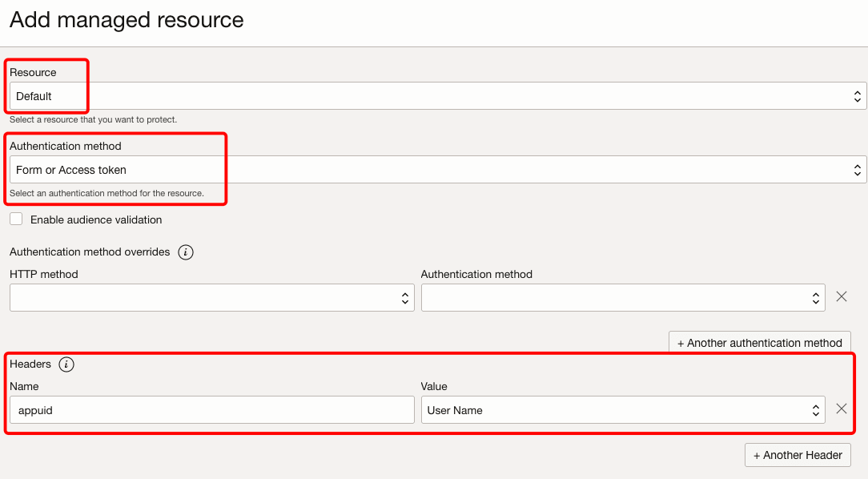
Task: Click the stepper arrows on the Value field
Action: pos(817,409)
